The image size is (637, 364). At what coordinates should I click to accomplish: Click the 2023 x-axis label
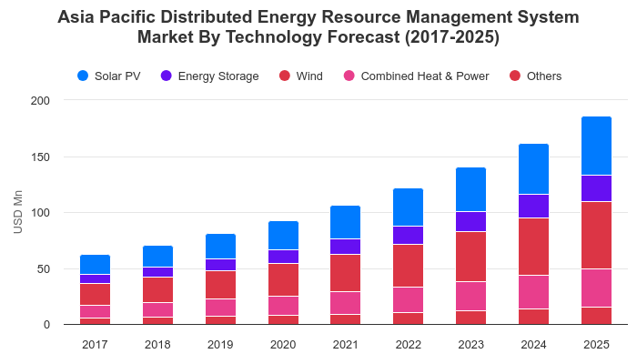coord(470,345)
